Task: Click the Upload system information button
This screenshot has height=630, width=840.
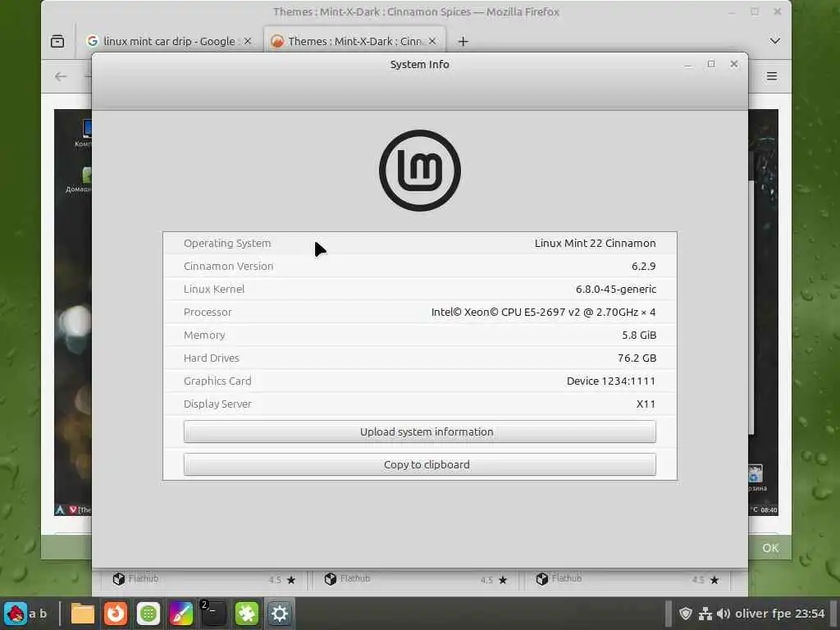Action: [x=419, y=431]
